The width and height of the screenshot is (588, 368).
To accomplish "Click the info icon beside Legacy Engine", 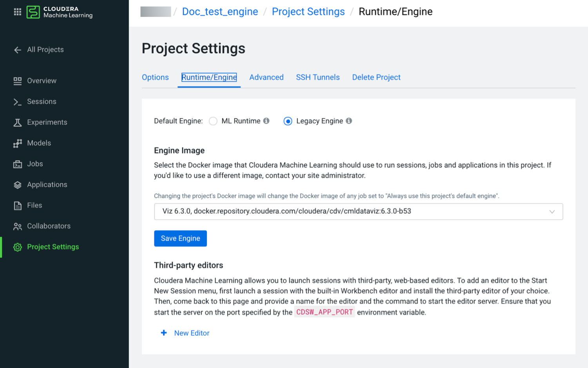I will [349, 121].
